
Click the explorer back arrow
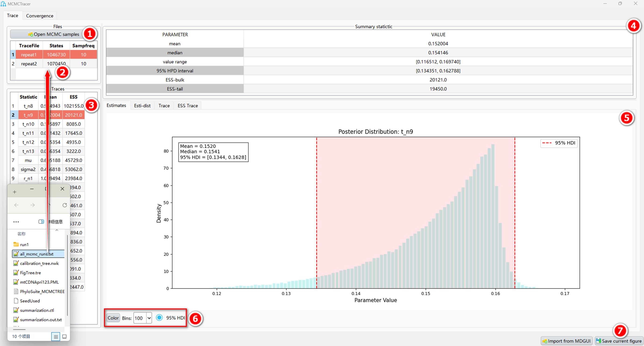pyautogui.click(x=17, y=205)
